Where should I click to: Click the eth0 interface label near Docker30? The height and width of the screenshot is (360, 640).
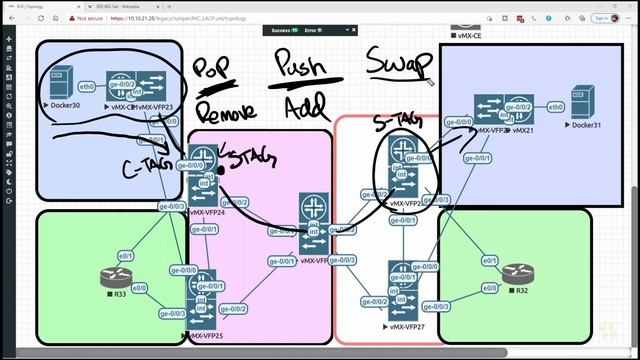(87, 87)
